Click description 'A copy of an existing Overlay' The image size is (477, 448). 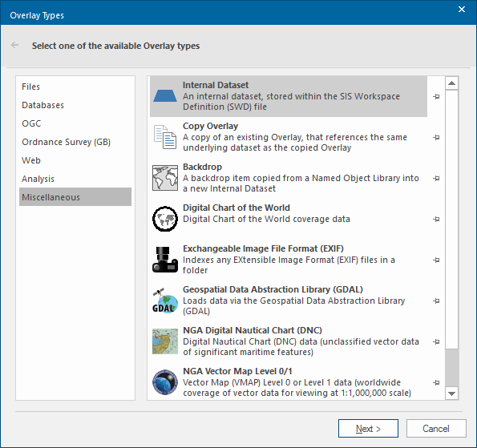(x=295, y=143)
